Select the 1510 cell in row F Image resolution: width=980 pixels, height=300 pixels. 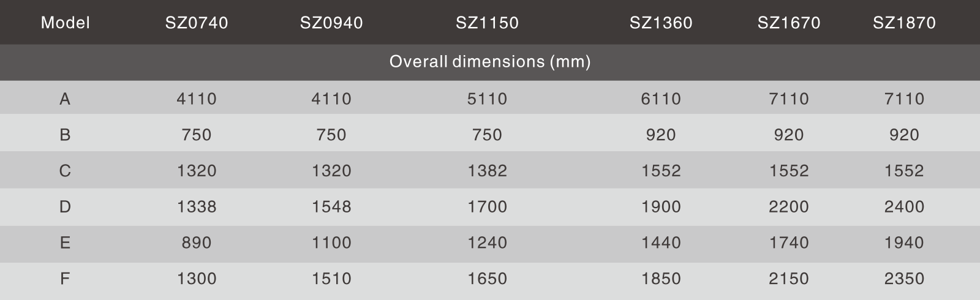[331, 279]
